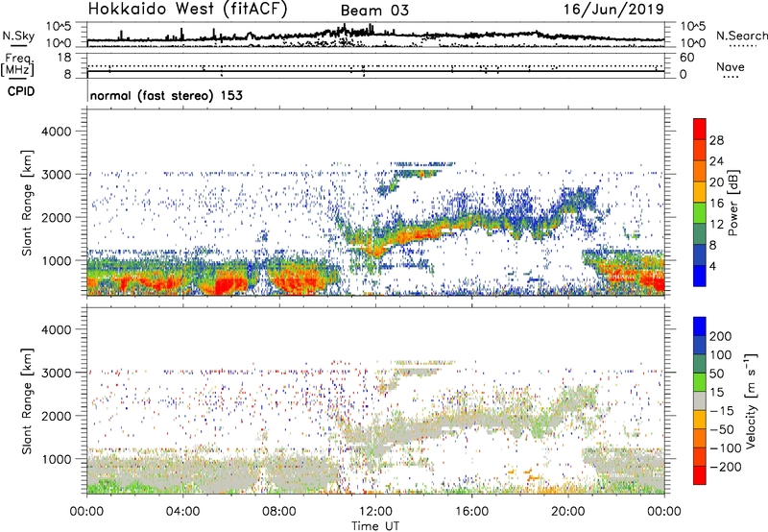Click the 'Beam 03' label

(374, 11)
